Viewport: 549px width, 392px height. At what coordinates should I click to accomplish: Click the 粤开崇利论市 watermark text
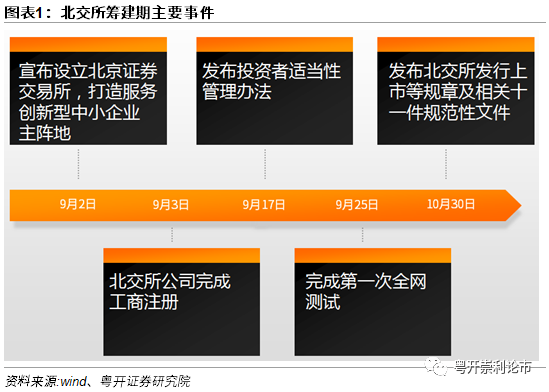pyautogui.click(x=493, y=367)
